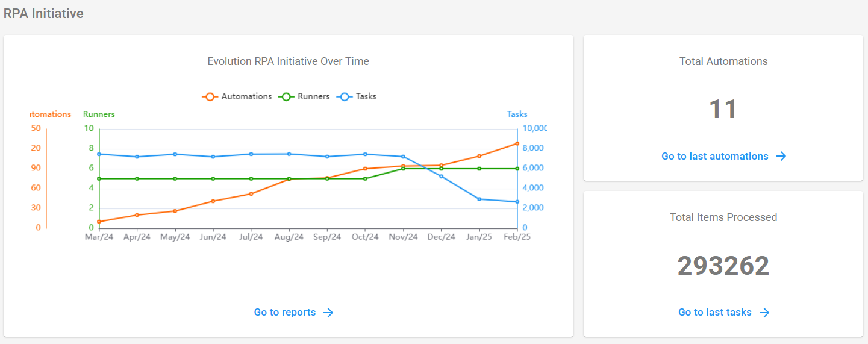Click the Aug/24 x-axis label
Viewport: 868px width, 344px height.
point(289,237)
